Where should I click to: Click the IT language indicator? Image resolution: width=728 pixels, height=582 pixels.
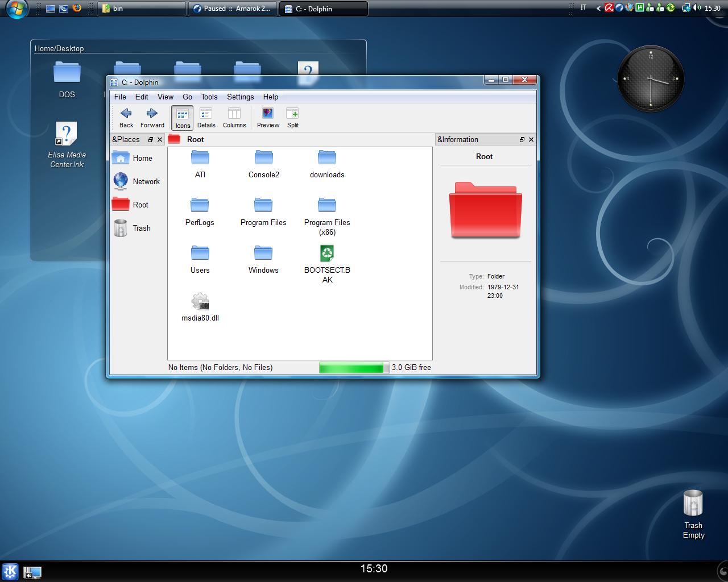[x=583, y=8]
